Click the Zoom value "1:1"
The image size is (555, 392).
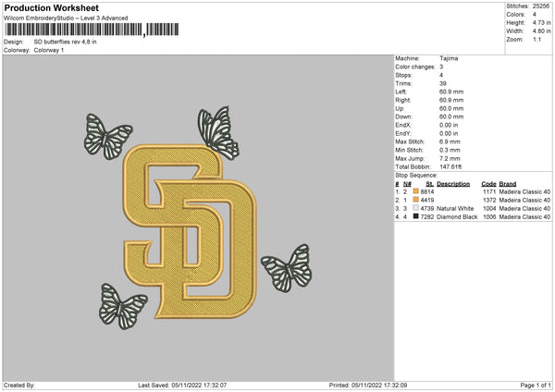[x=536, y=39]
